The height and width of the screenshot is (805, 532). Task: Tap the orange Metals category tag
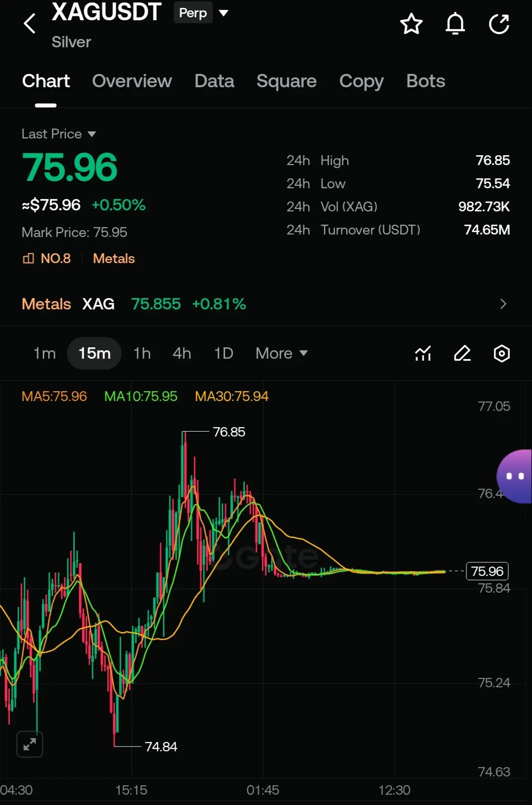[x=114, y=258]
